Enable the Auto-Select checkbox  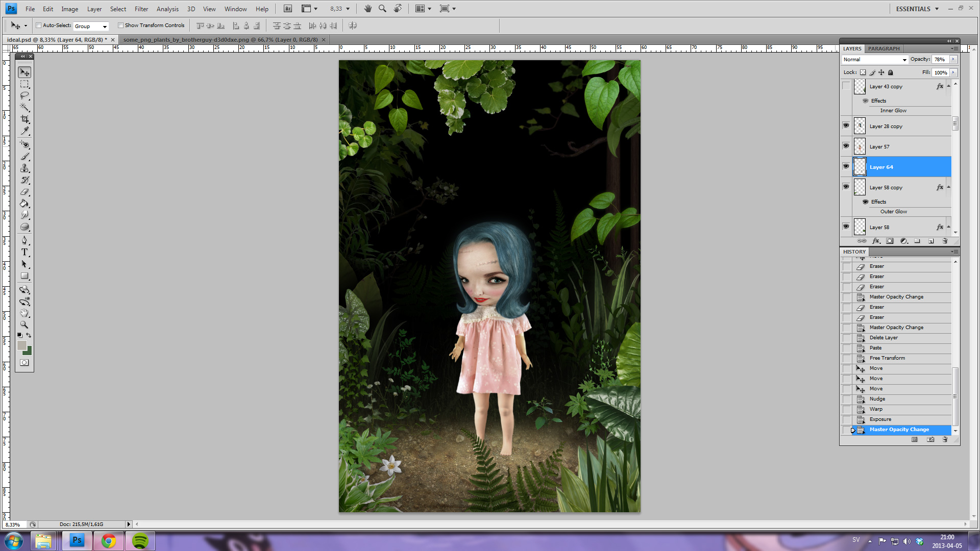[39, 26]
